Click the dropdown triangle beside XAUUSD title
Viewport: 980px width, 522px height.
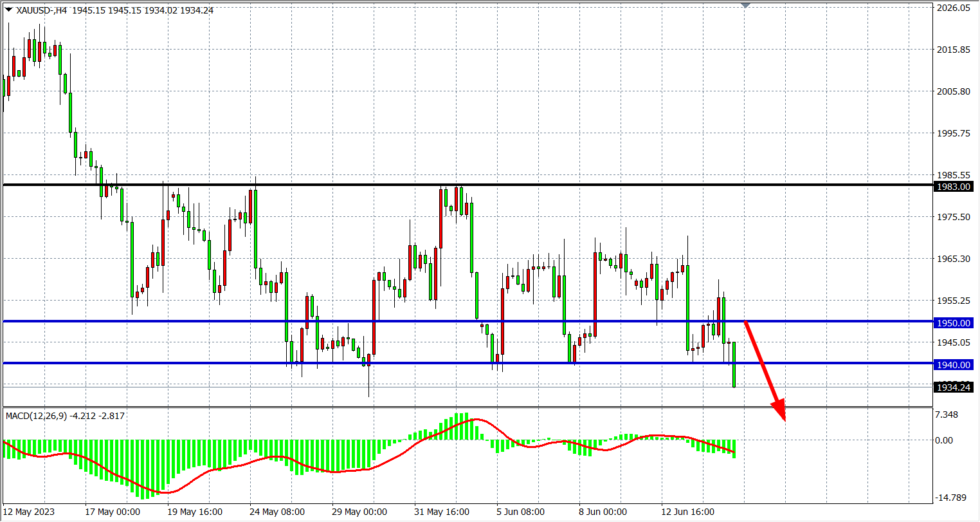[8, 10]
